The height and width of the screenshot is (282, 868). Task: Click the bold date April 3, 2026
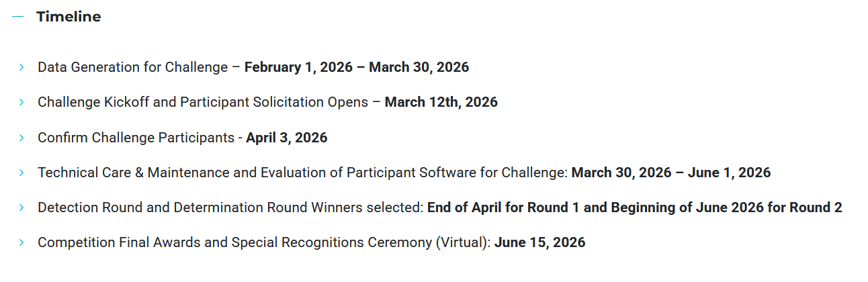(286, 138)
